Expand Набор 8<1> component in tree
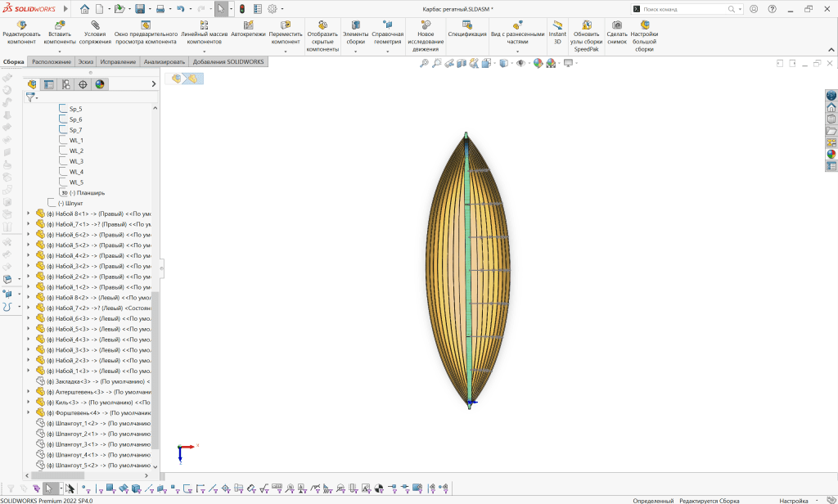The height and width of the screenshot is (504, 838). coord(29,214)
